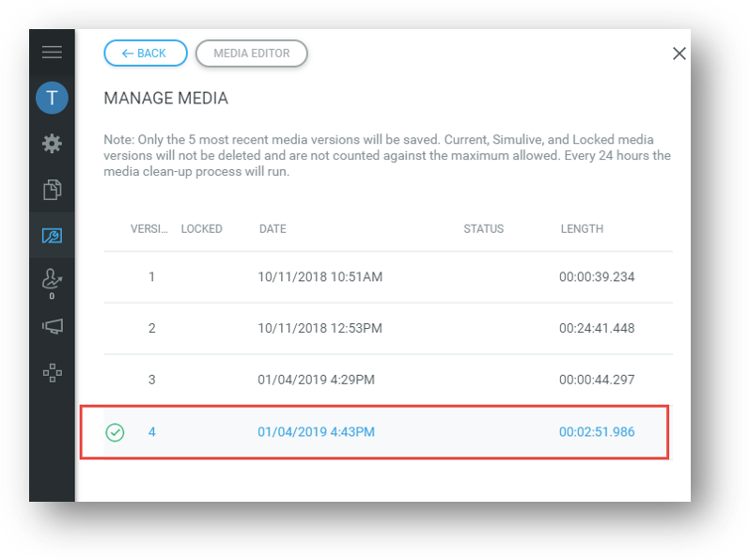The height and width of the screenshot is (560, 749).
Task: Open the hamburger menu in the sidebar
Action: 52,52
